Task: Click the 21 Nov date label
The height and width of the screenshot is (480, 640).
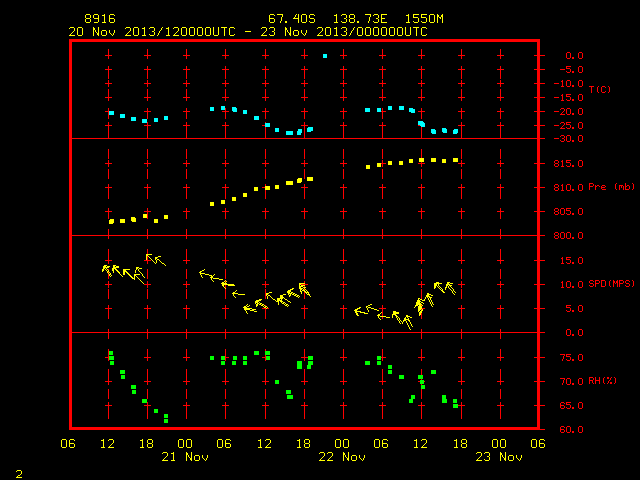Action: point(185,457)
